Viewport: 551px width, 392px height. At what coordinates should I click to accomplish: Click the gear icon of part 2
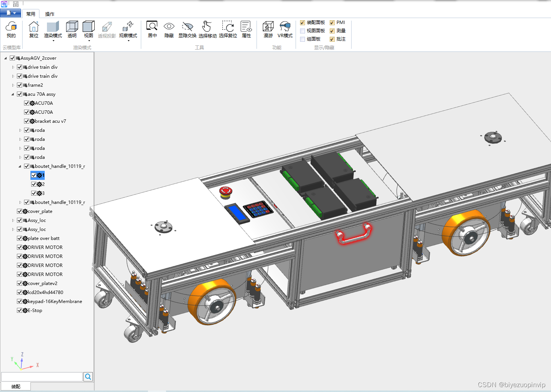(39, 184)
